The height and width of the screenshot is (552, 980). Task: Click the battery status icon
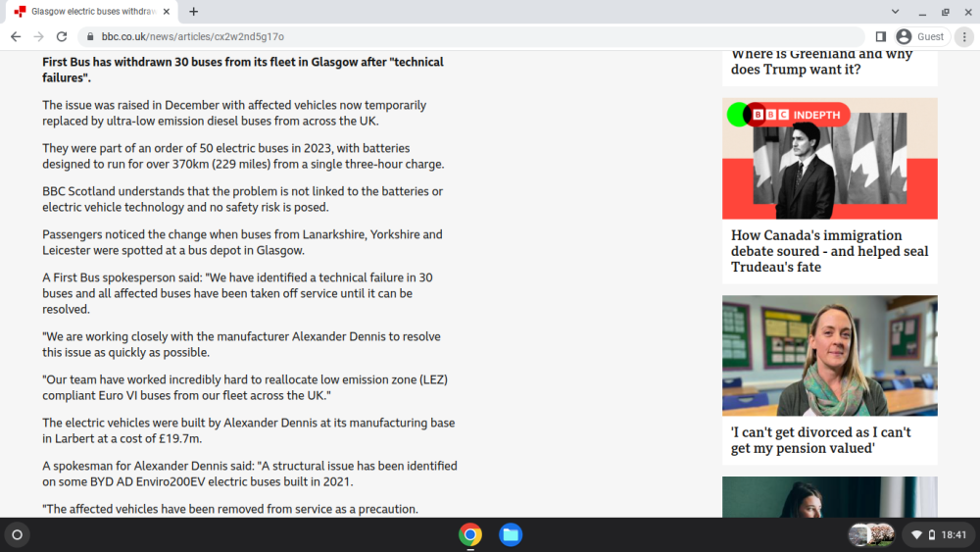(932, 534)
